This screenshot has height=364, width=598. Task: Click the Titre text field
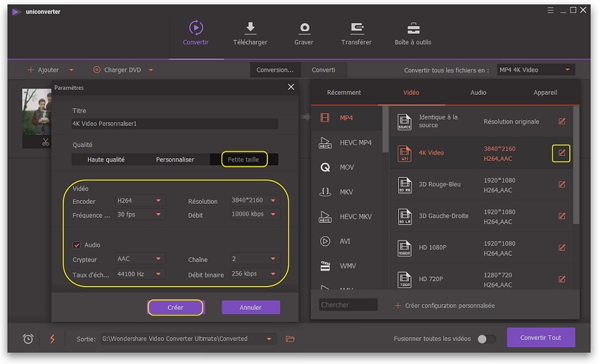[174, 124]
